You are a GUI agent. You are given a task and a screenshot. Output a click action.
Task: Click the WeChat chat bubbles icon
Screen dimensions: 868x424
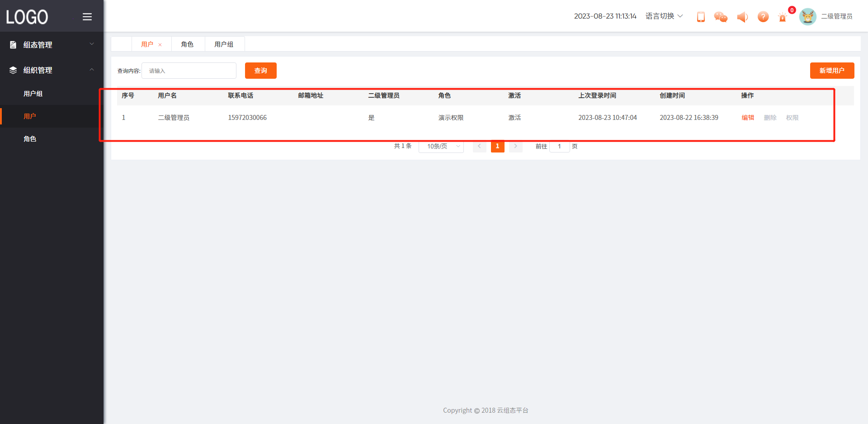721,17
